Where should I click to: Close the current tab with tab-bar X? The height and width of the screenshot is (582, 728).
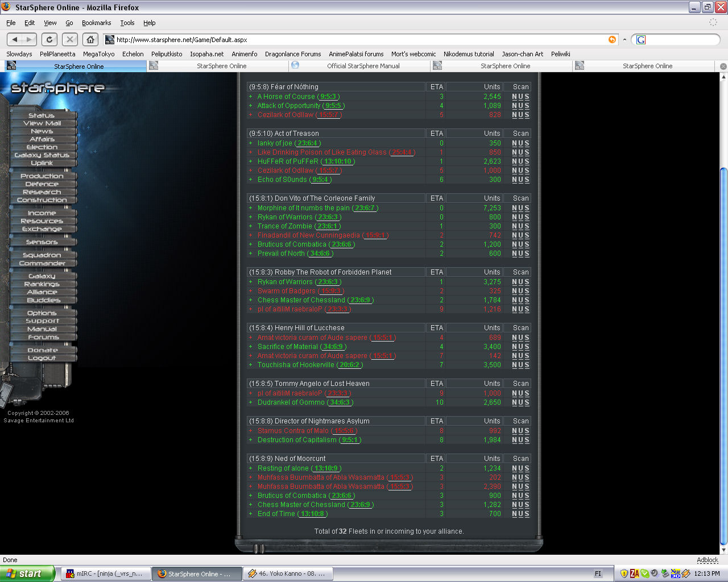(723, 66)
